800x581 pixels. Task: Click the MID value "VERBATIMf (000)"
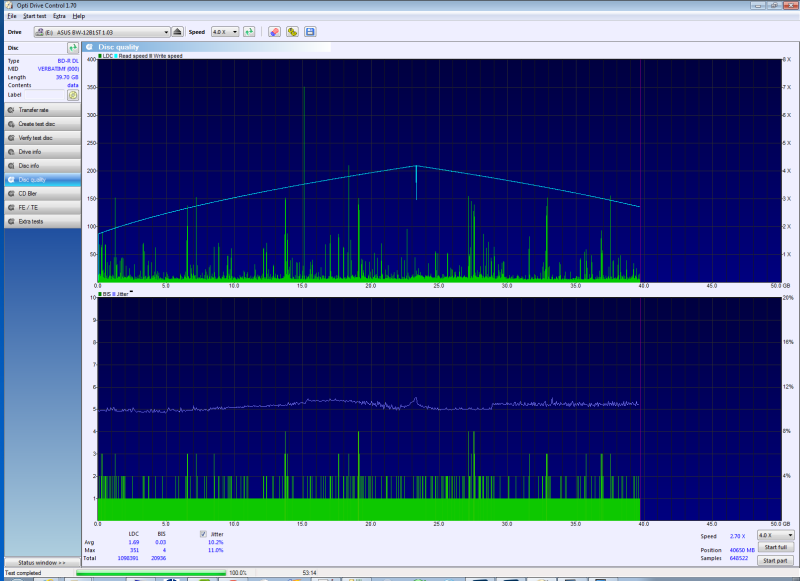(58, 69)
